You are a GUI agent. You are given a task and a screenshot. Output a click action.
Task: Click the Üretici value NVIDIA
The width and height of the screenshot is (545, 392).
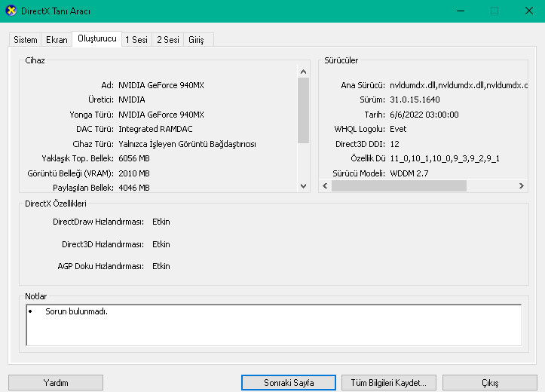point(132,100)
